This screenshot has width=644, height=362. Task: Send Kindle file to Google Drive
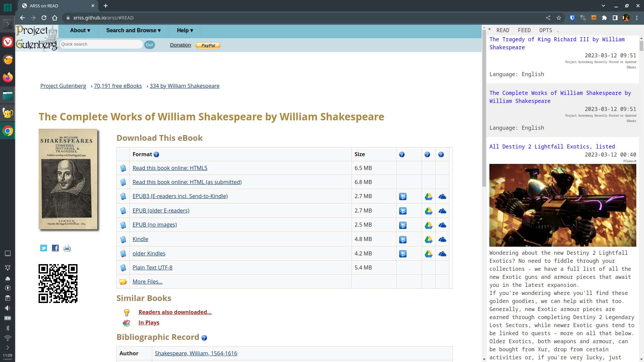click(429, 240)
